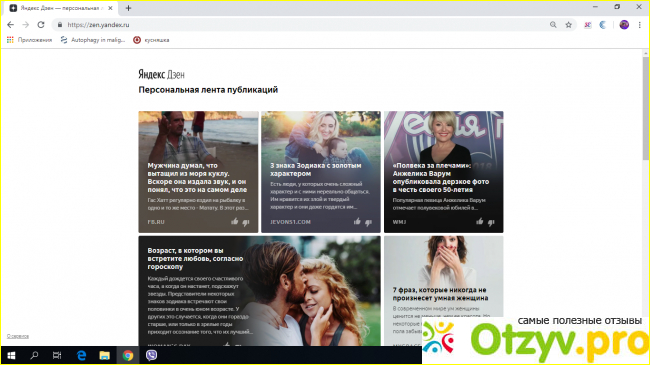This screenshot has height=365, width=650.
Task: Switch to the Яндекс Дзен tab
Action: (x=61, y=8)
